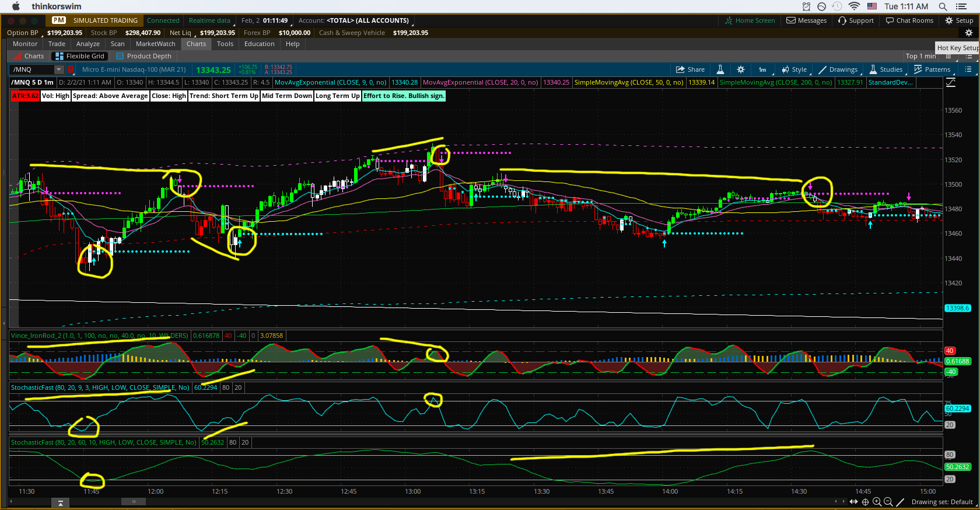Expand the /MNQ symbol dropdown arrow
Viewport: 980px width, 510px height.
coord(58,69)
